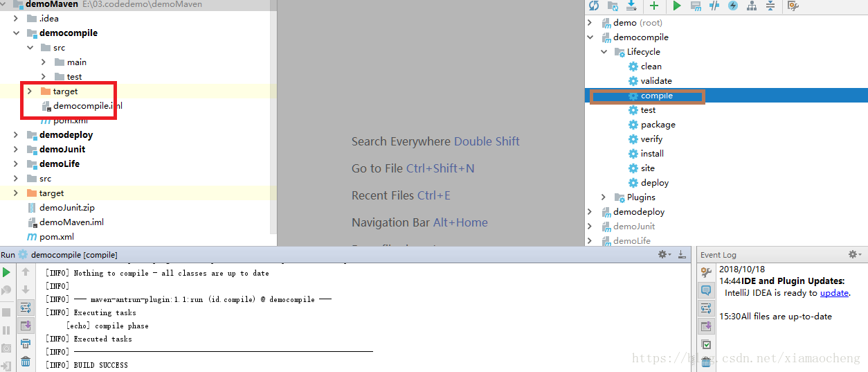Show Maven dependencies diagram icon
The height and width of the screenshot is (372, 868).
(x=752, y=6)
